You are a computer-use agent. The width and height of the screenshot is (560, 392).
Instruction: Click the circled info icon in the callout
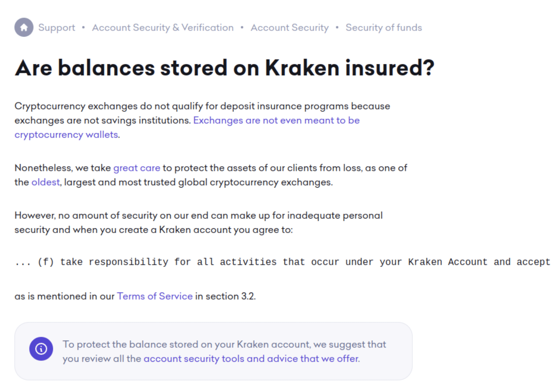(x=41, y=349)
